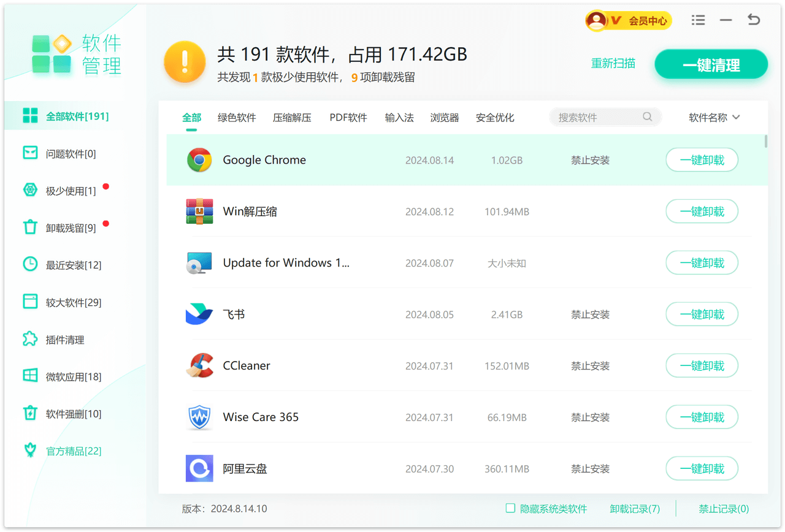Click the 阿里云盘 app icon

(199, 469)
